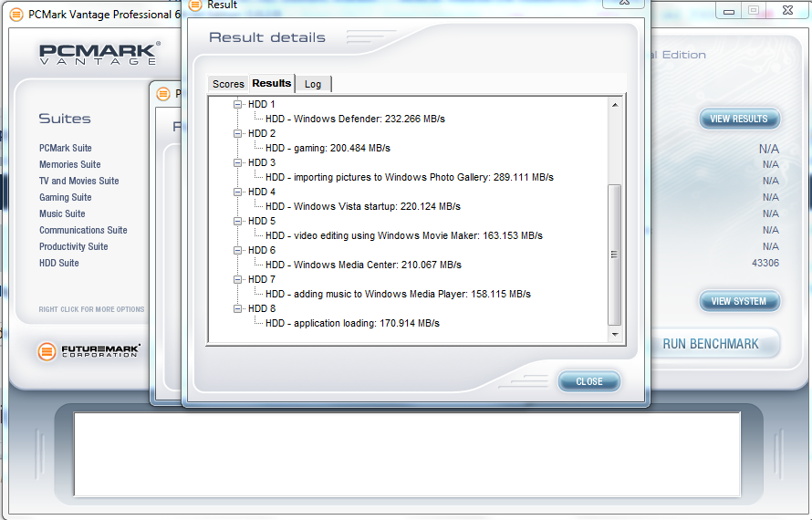
Task: Click the VIEW RESULTS button
Action: (x=739, y=119)
